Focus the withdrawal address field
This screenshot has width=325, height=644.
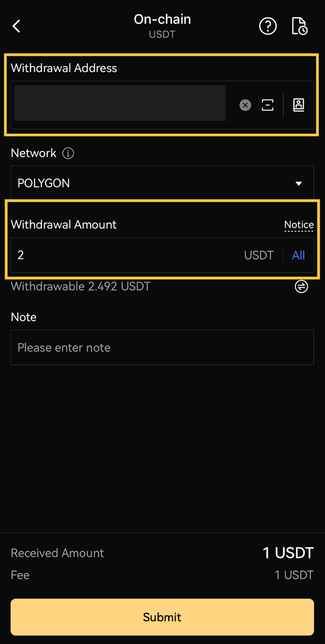click(120, 103)
